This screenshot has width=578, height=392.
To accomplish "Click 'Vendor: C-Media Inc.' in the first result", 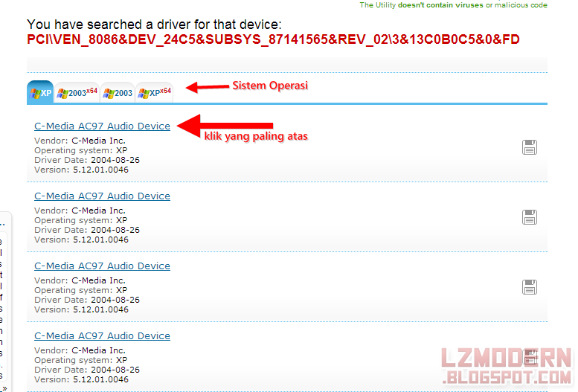I will coord(80,141).
